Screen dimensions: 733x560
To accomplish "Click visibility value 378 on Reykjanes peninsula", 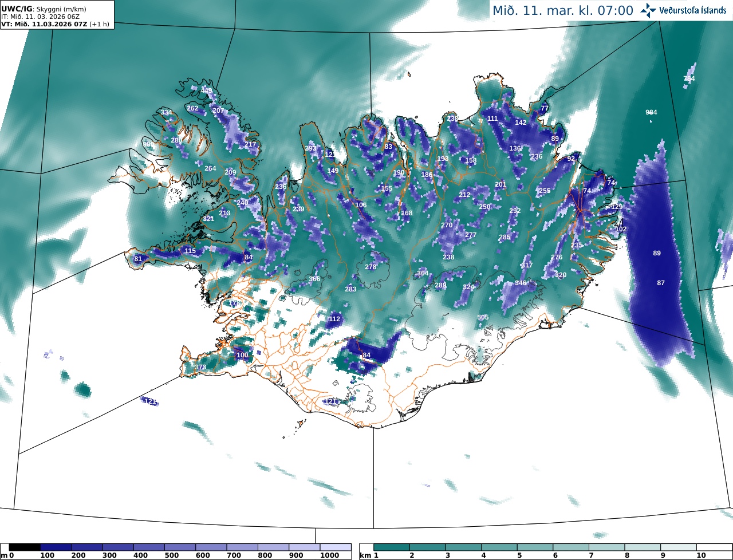I will [x=200, y=367].
